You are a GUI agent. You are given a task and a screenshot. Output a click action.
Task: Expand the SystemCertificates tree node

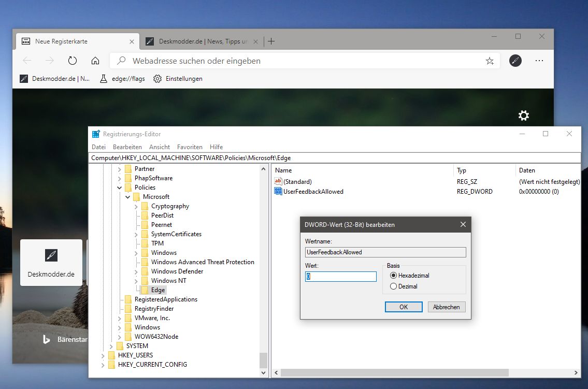point(136,235)
